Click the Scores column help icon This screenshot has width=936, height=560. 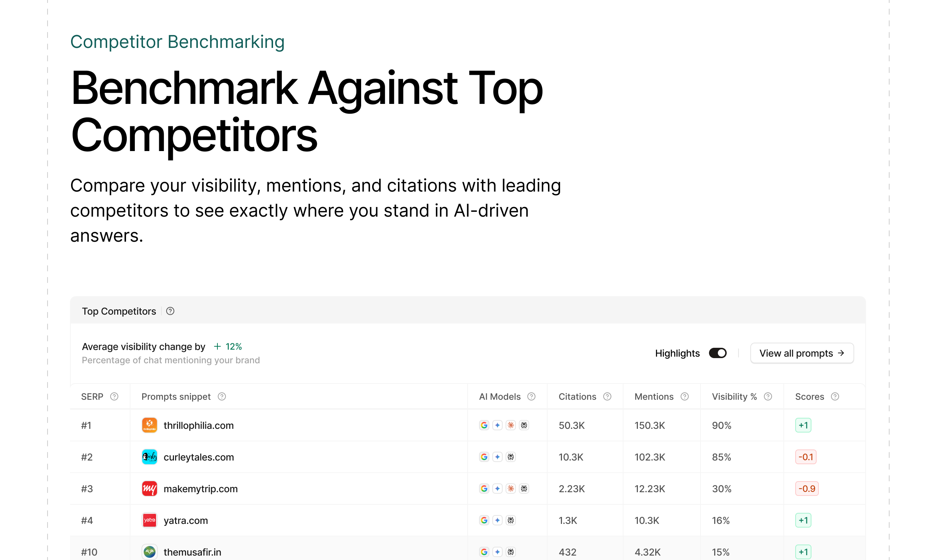click(x=835, y=396)
